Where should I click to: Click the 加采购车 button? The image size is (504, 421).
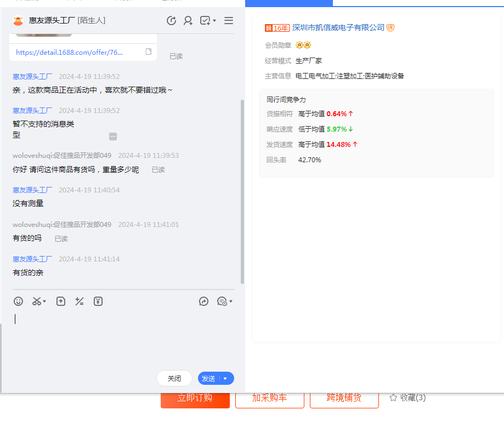click(x=269, y=398)
